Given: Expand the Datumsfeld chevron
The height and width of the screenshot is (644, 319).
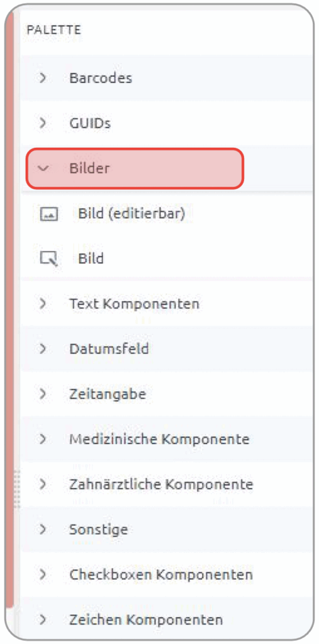Looking at the screenshot, I should click(42, 349).
